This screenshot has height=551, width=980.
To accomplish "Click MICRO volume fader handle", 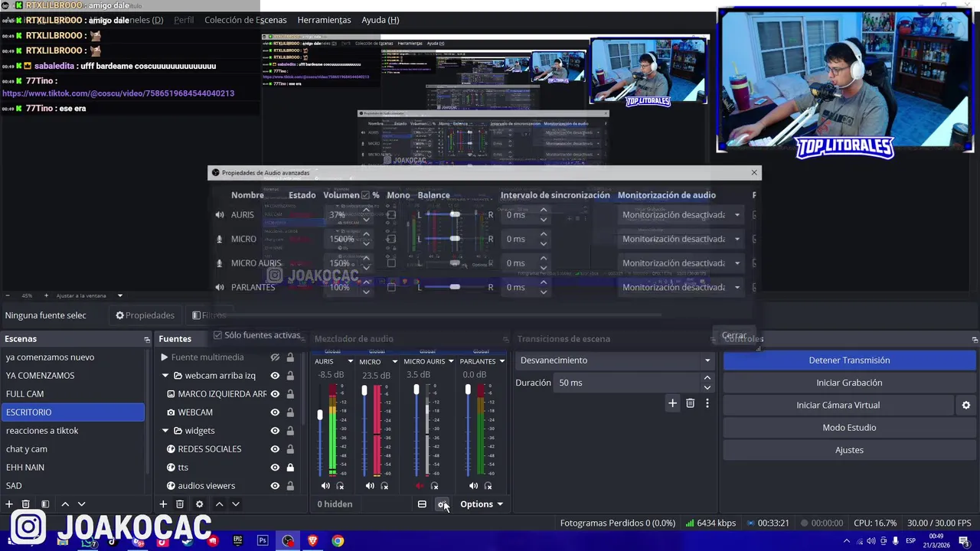I will click(x=364, y=390).
